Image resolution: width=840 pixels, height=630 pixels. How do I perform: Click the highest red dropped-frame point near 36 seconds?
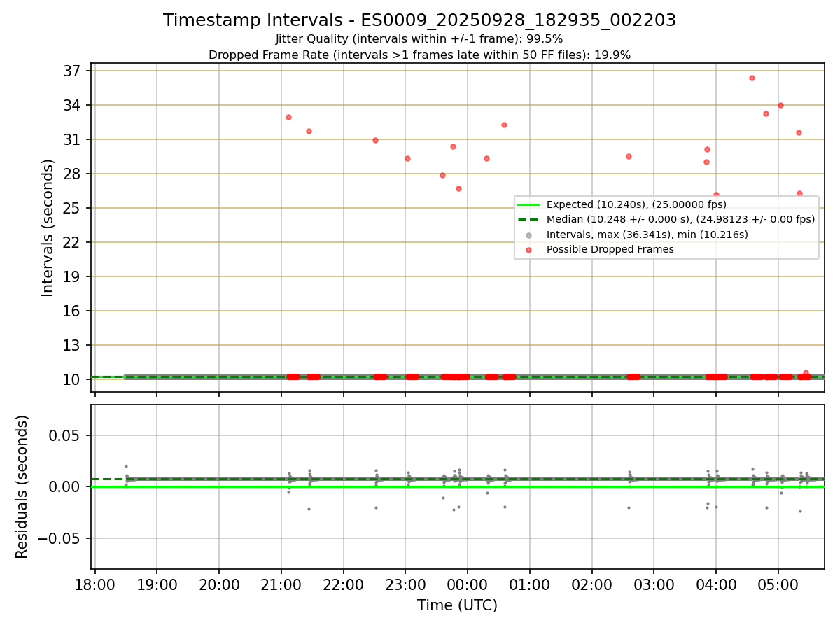pos(752,78)
